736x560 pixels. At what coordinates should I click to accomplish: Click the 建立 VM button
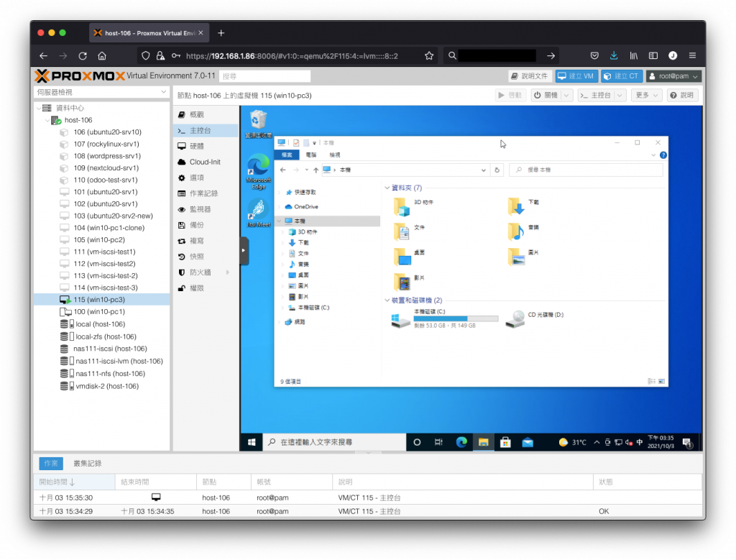(576, 76)
